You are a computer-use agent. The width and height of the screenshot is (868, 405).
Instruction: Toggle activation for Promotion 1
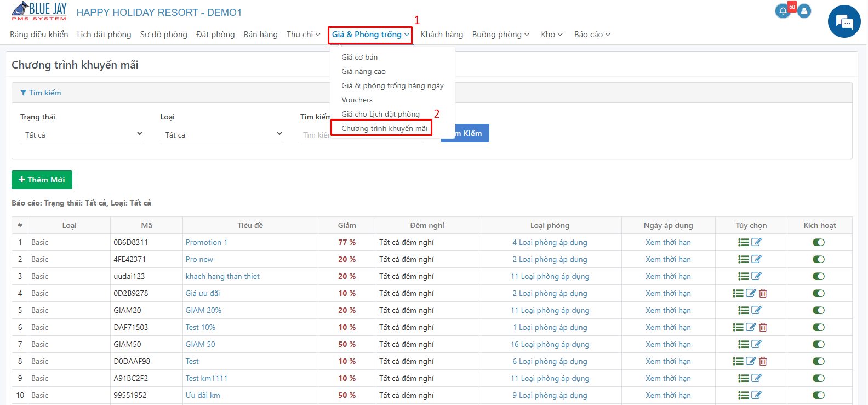click(819, 242)
